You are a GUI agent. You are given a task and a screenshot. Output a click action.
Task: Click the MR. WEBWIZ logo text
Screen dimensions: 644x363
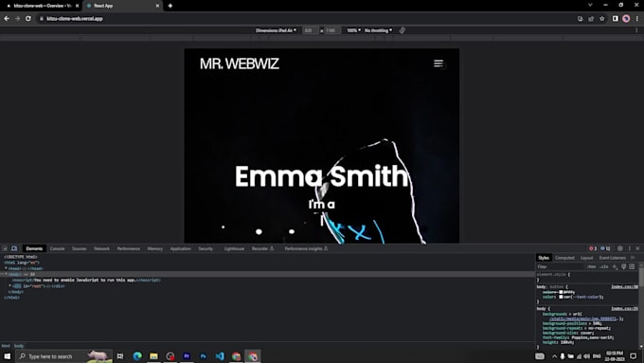[x=239, y=64]
